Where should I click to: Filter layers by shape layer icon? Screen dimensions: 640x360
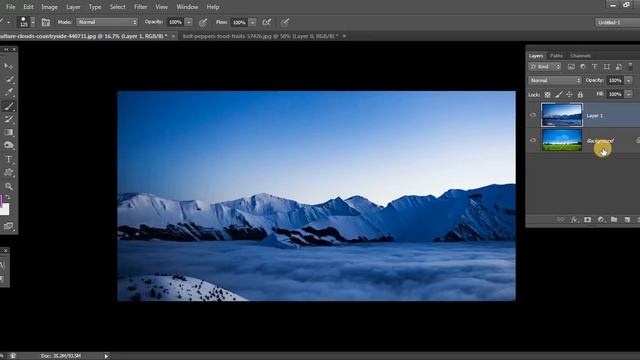coord(607,67)
